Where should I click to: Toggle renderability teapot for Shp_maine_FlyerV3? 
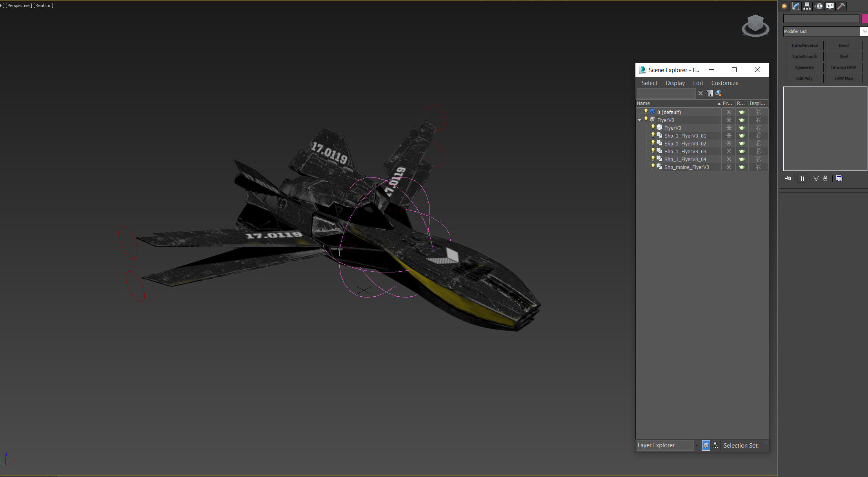coord(742,167)
